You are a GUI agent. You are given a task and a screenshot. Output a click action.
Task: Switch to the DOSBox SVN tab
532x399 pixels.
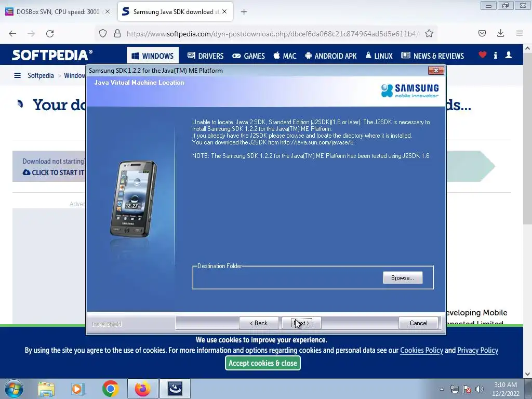tap(58, 11)
